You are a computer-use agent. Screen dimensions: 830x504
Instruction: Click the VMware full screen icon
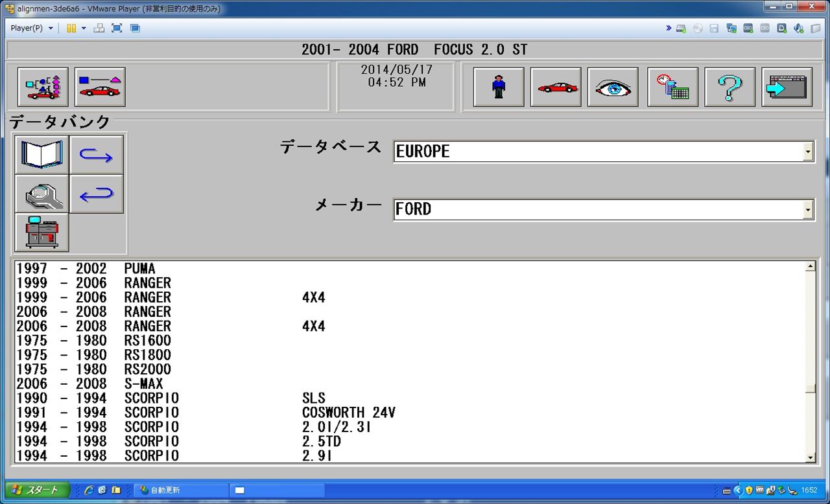tap(117, 28)
